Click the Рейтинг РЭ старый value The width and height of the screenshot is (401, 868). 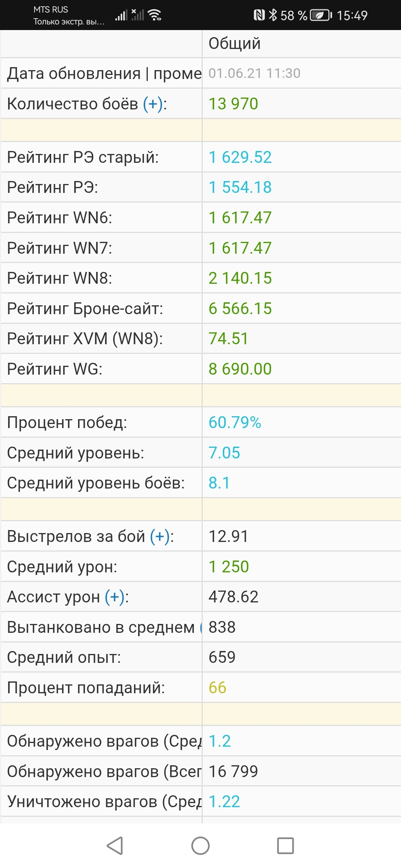240,157
